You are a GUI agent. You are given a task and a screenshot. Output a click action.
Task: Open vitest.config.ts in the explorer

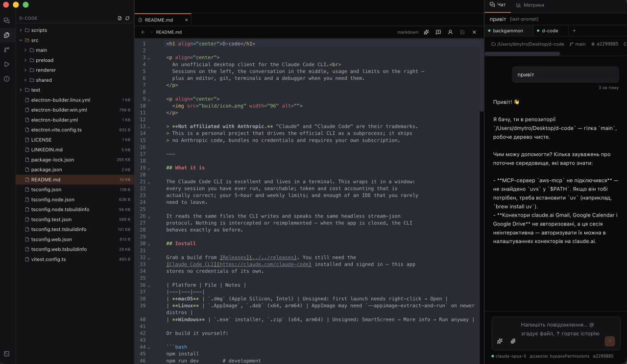[74, 259]
